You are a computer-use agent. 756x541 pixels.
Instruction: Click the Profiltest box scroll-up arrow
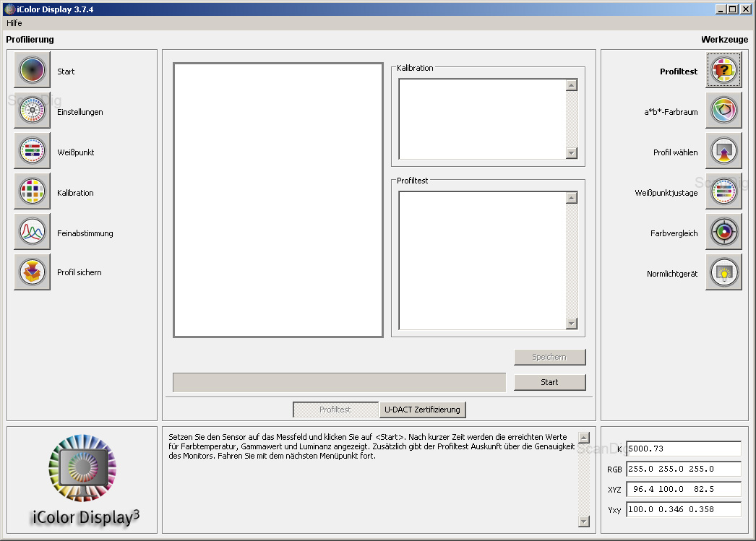click(x=572, y=198)
